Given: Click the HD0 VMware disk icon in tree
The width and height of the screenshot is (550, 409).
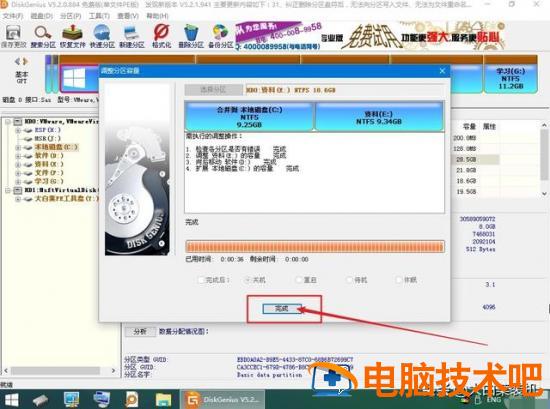Looking at the screenshot, I should 18,122.
